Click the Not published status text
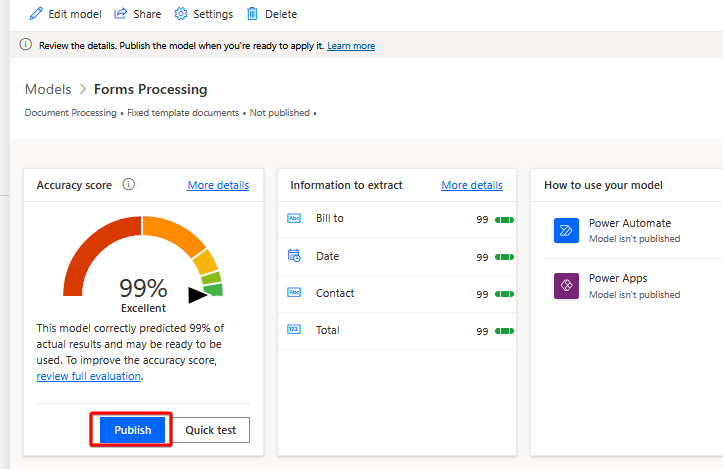This screenshot has height=469, width=723. tap(279, 113)
